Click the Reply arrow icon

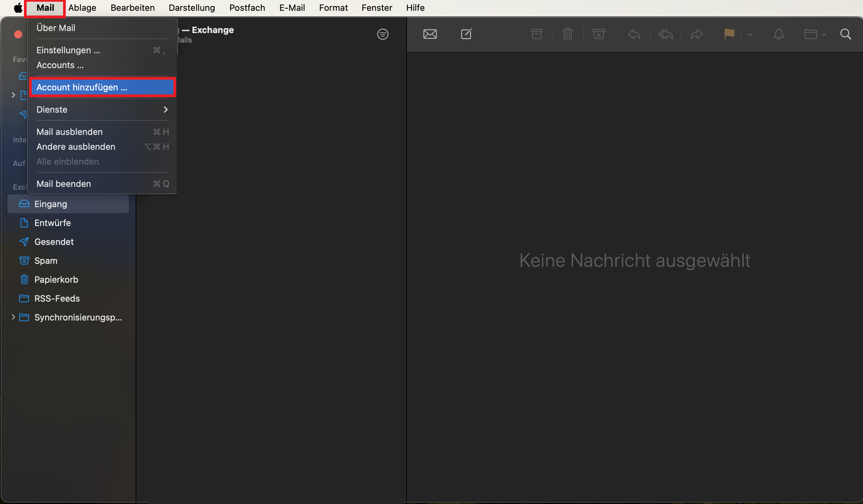coord(634,34)
